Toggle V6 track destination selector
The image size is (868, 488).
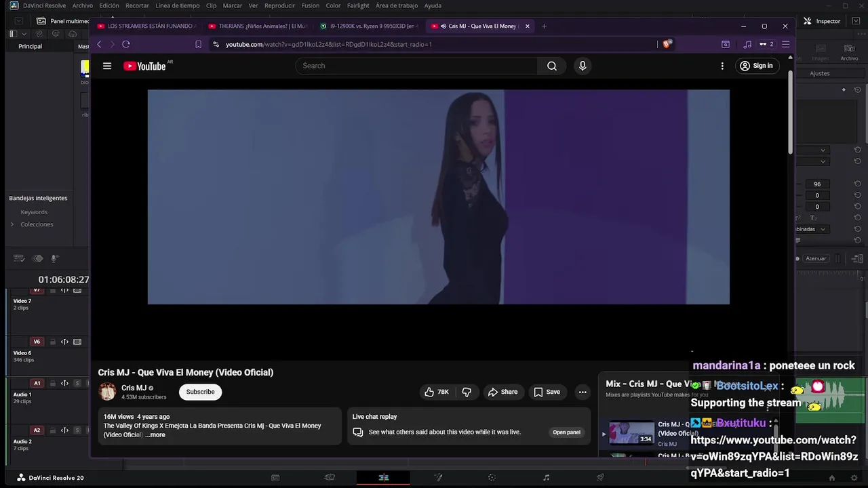[x=37, y=342]
